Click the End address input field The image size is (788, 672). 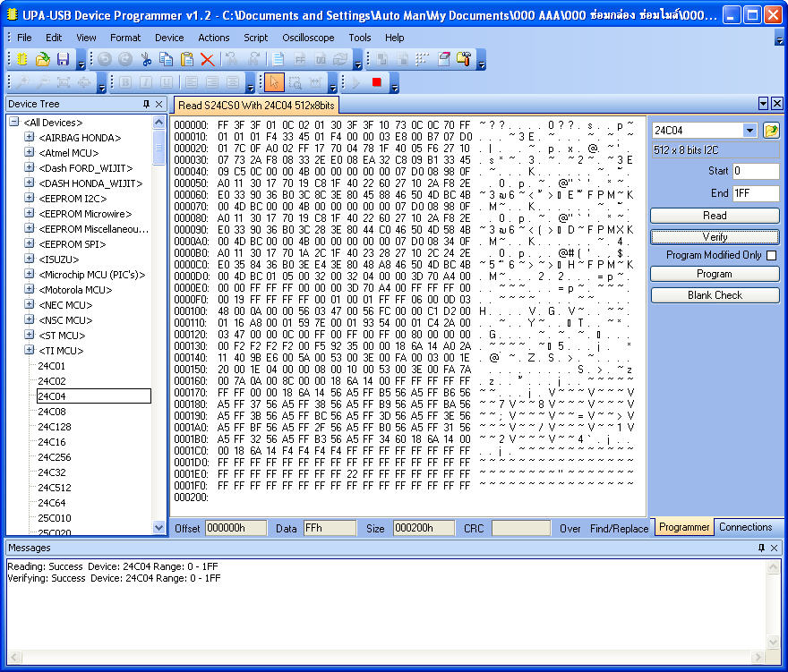pos(756,193)
